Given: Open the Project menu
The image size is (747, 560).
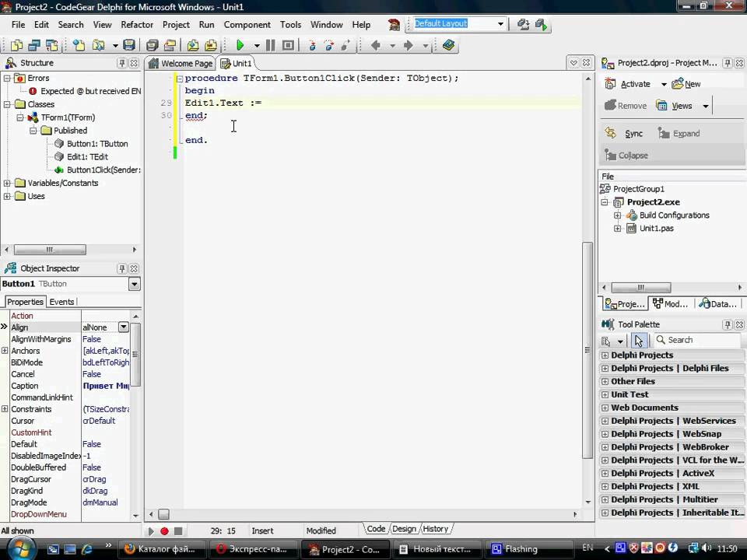Looking at the screenshot, I should (x=176, y=25).
